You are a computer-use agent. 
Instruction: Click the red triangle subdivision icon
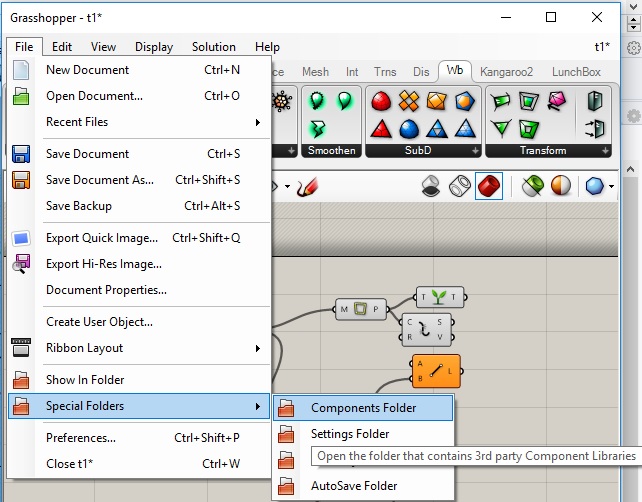click(381, 129)
